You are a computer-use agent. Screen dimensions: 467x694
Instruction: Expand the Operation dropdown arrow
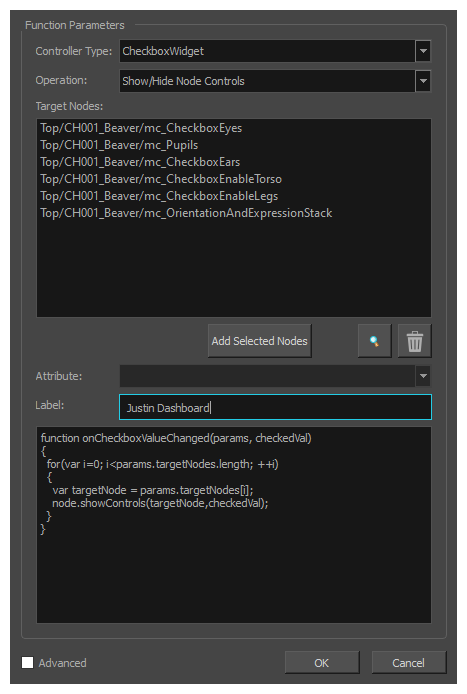point(423,81)
